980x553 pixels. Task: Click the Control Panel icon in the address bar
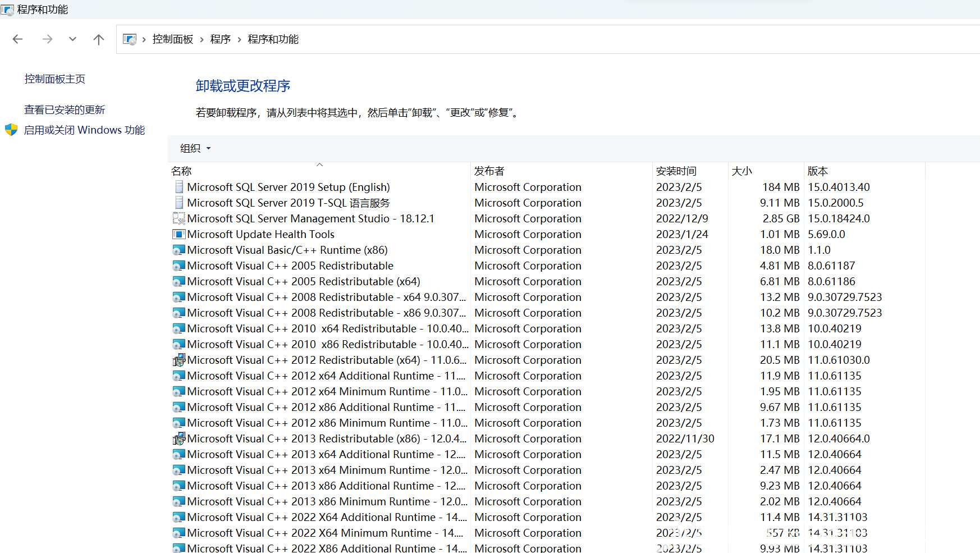click(130, 39)
